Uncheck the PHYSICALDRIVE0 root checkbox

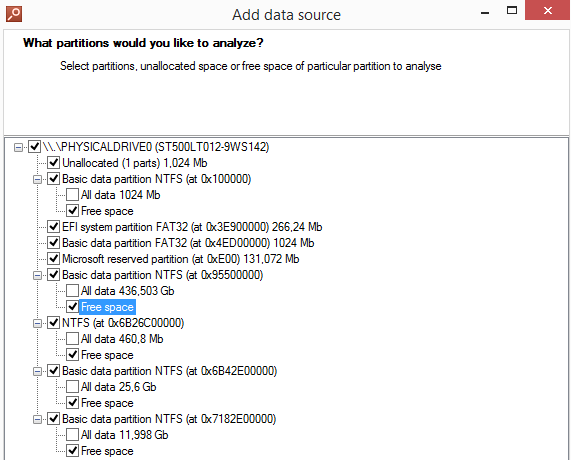pyautogui.click(x=34, y=147)
